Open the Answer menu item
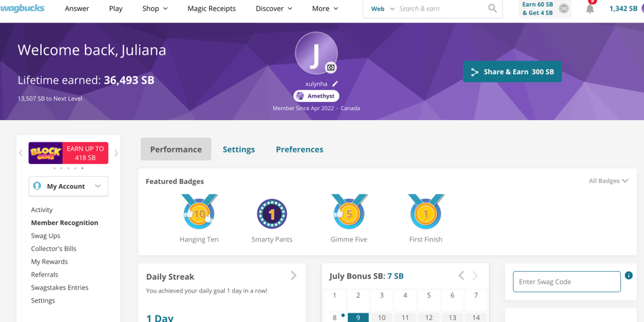644x322 pixels. (x=77, y=9)
